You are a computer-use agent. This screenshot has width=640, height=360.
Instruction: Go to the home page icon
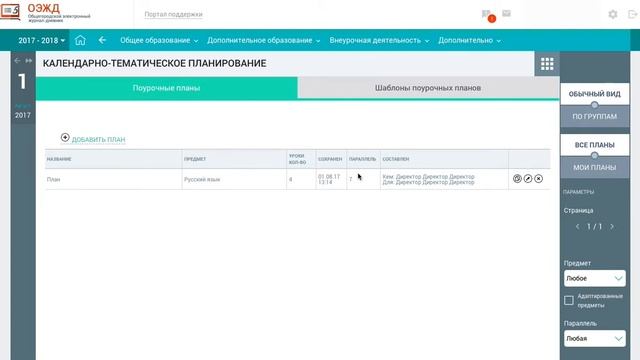coord(80,40)
